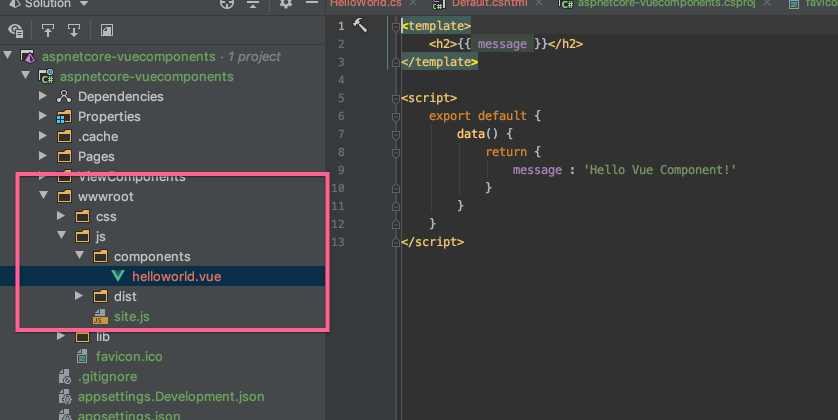This screenshot has height=420, width=838.
Task: Click the dist folder icon
Action: click(100, 296)
